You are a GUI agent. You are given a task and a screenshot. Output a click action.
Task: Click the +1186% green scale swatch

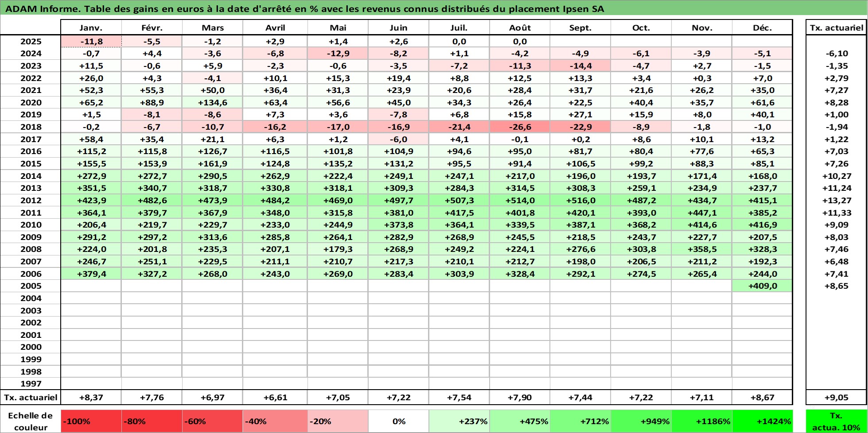[702, 421]
